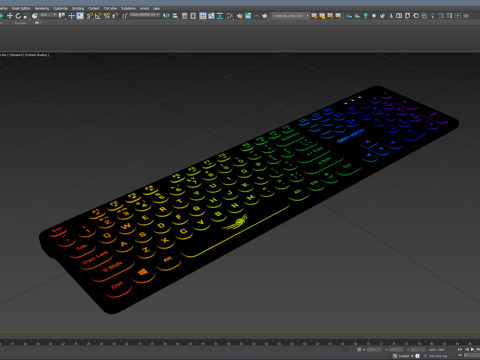The width and height of the screenshot is (480, 360).
Task: Toggle the Angle Snap button
Action: [98, 16]
